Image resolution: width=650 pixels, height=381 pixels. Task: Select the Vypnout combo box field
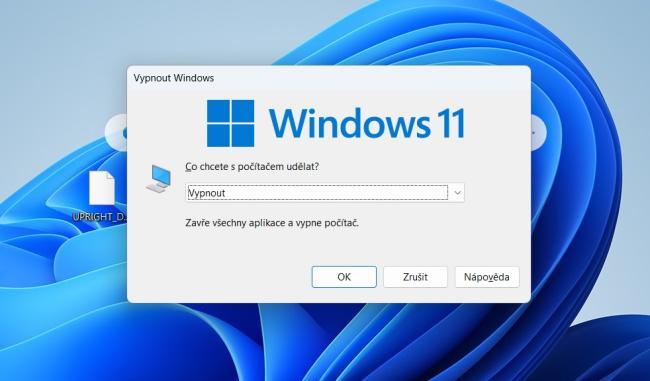pyautogui.click(x=325, y=193)
